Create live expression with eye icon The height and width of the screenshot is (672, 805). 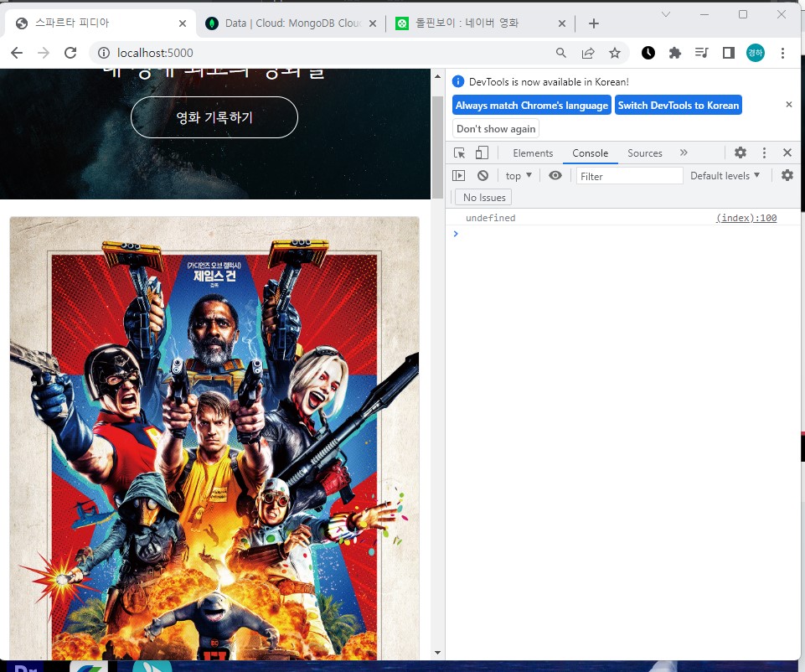pos(555,176)
